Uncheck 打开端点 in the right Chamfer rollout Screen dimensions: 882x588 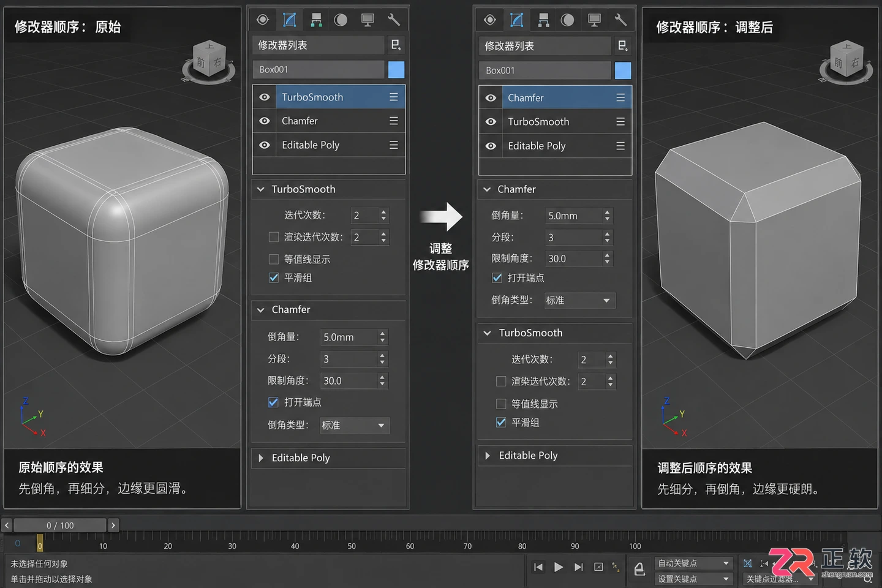point(497,277)
